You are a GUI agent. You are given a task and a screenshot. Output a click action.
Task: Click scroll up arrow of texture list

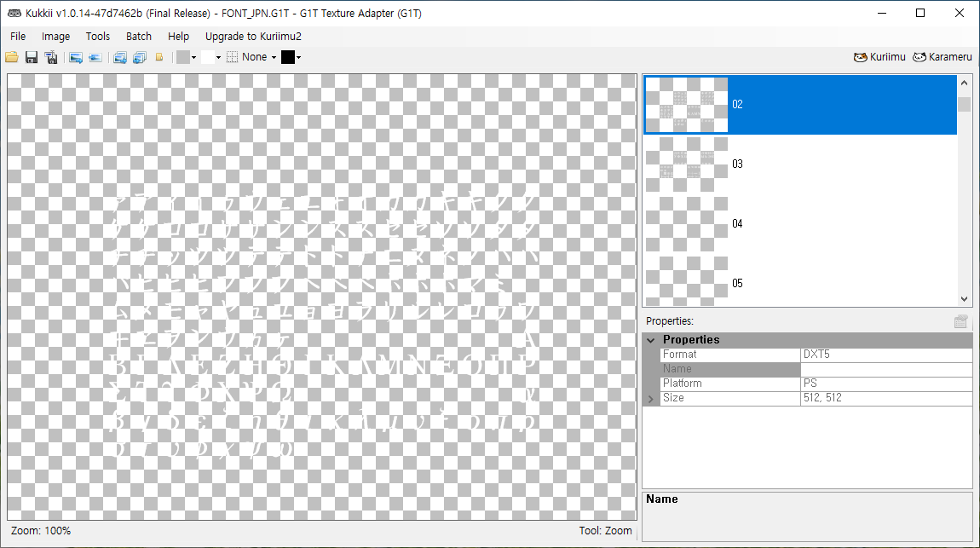[964, 83]
